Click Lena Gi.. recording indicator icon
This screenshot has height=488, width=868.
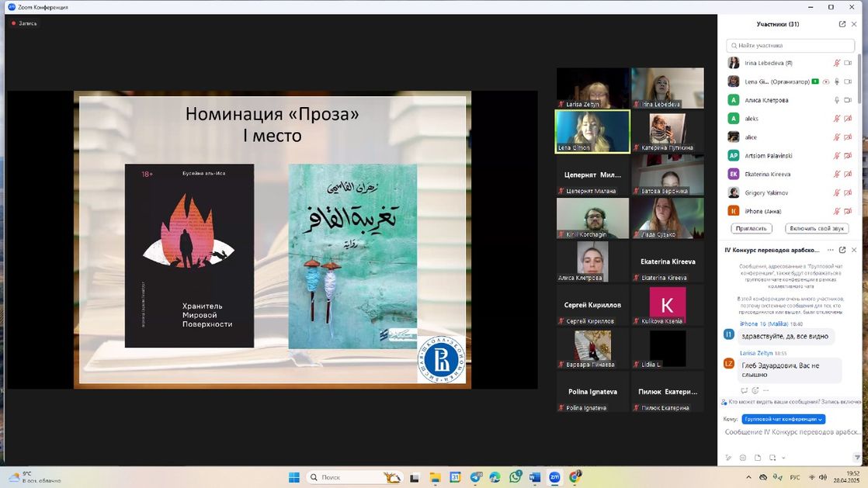pos(826,82)
